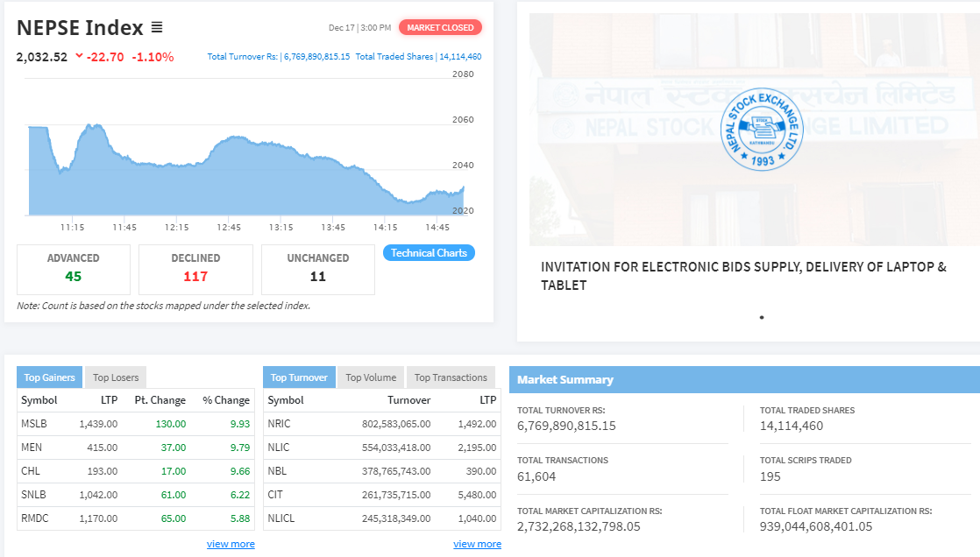This screenshot has height=557, width=980.
Task: Click the LTP header in turnover table
Action: click(488, 400)
